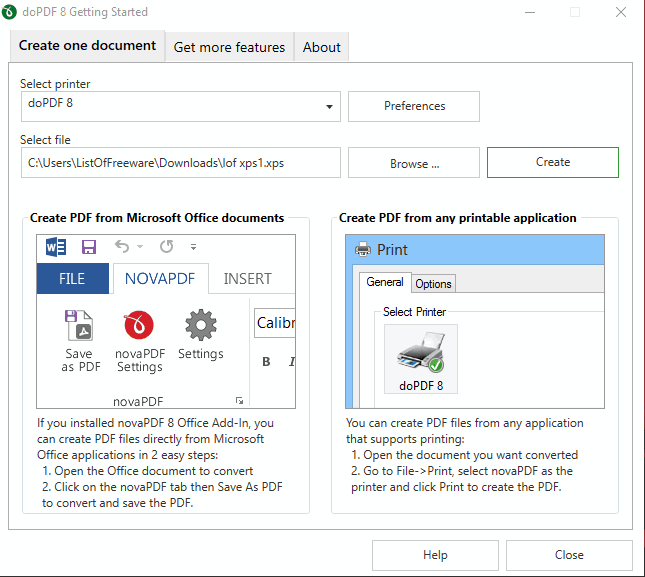Click the 'novaPDF' ribbon group label

(x=138, y=401)
